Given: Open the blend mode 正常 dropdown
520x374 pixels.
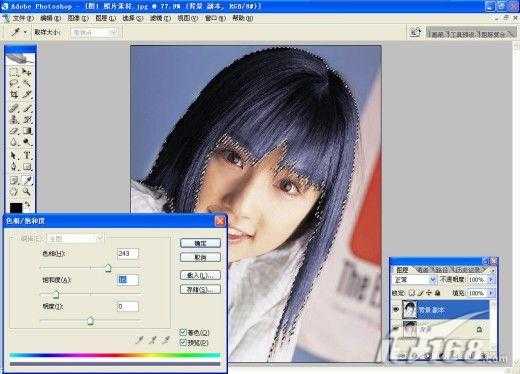Looking at the screenshot, I should click(x=415, y=280).
